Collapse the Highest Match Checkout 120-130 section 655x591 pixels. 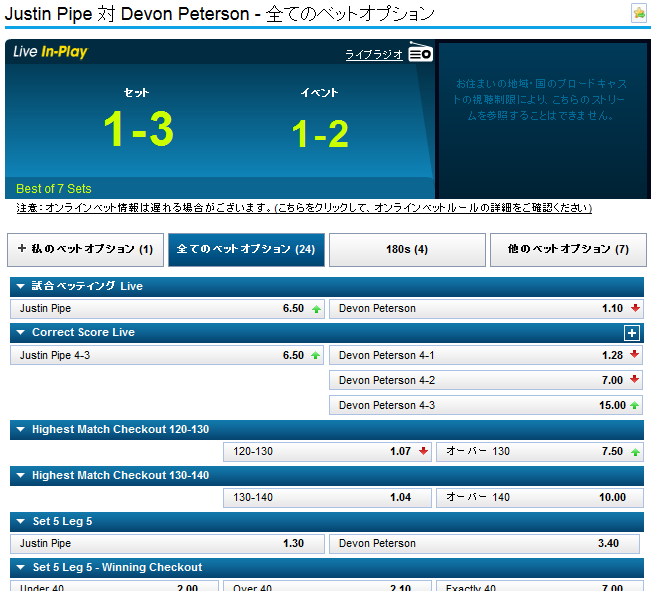click(x=20, y=429)
